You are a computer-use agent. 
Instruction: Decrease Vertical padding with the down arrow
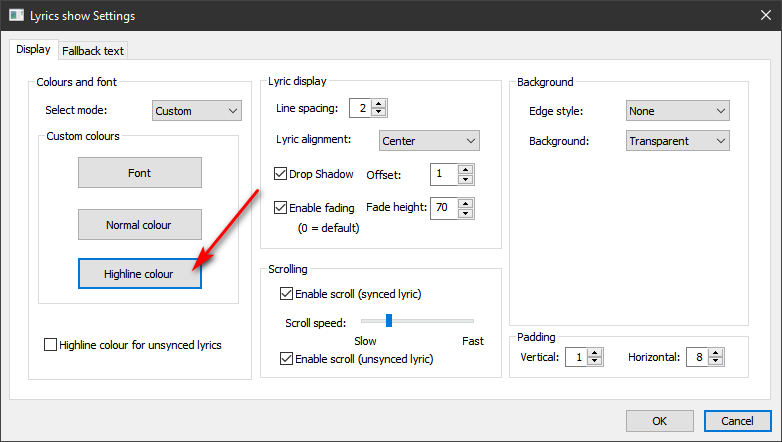coord(596,362)
